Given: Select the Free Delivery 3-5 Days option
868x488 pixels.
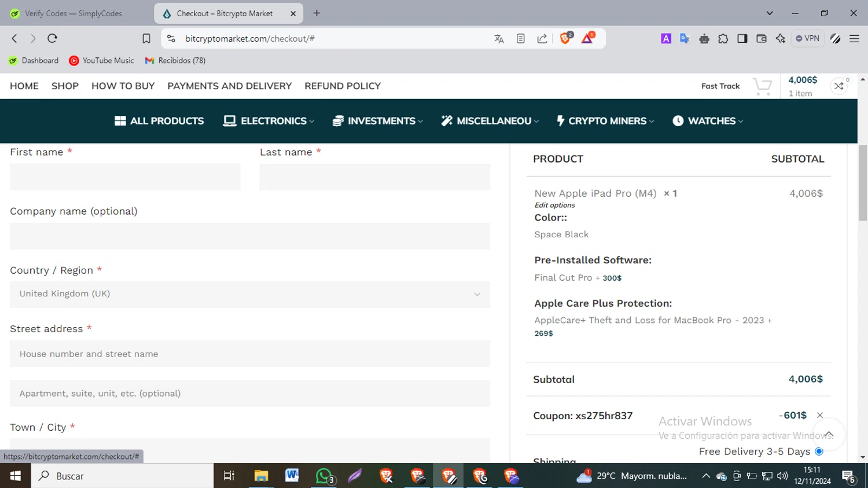Looking at the screenshot, I should (819, 451).
